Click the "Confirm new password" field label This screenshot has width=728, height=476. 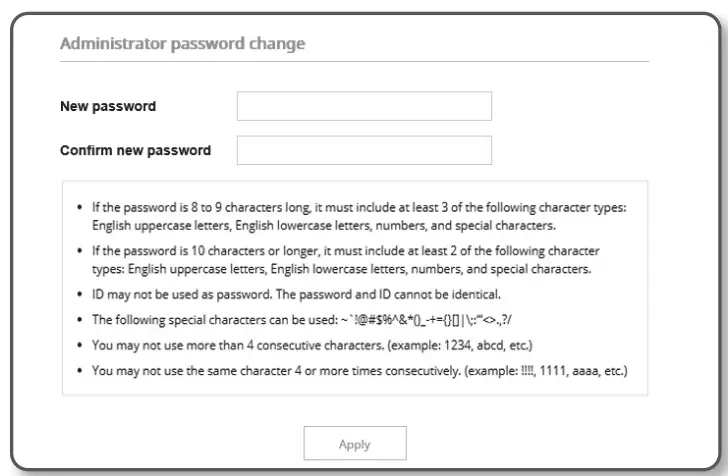135,151
